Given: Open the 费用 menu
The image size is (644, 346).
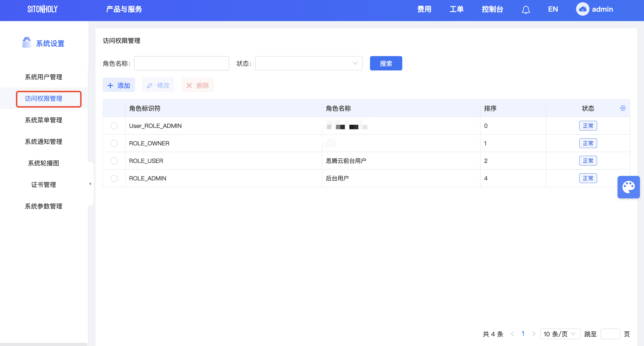Looking at the screenshot, I should [x=424, y=9].
